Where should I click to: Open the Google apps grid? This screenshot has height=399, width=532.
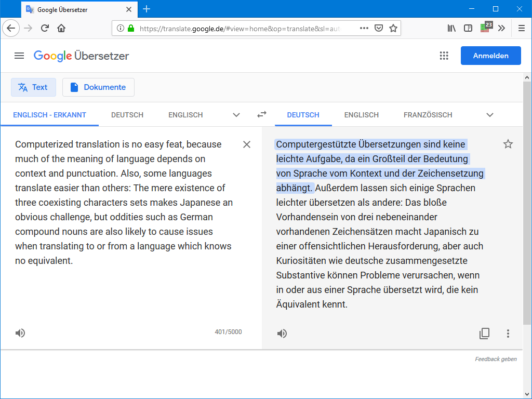tap(444, 56)
